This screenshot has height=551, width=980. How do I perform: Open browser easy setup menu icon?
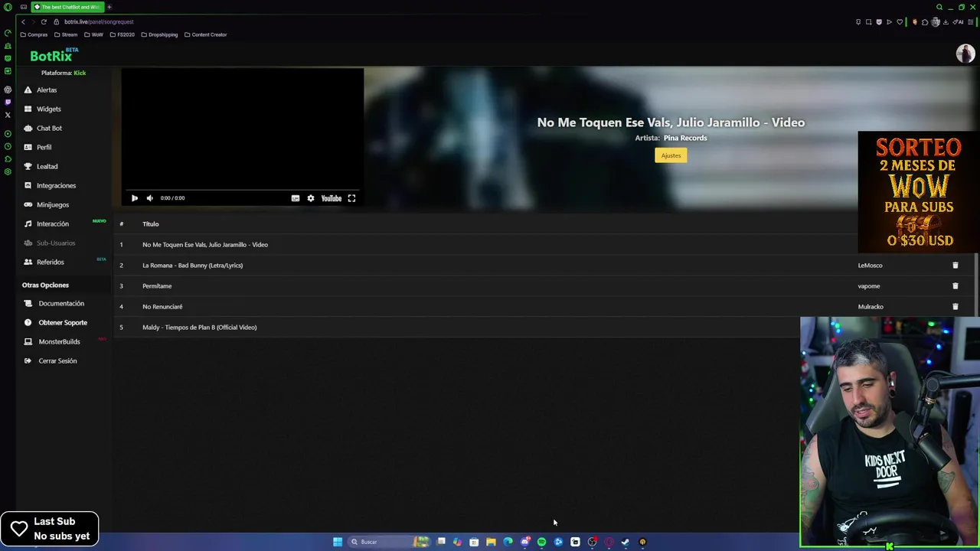tap(970, 22)
